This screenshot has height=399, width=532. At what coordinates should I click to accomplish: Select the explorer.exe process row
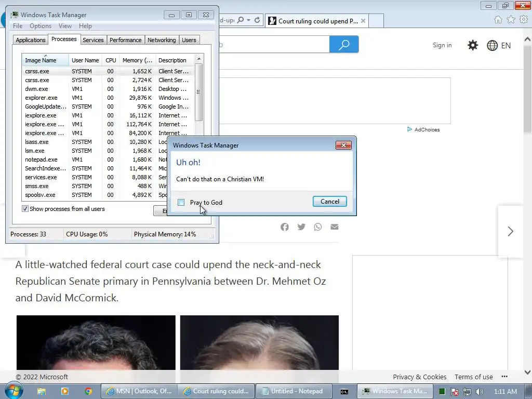[x=108, y=98]
